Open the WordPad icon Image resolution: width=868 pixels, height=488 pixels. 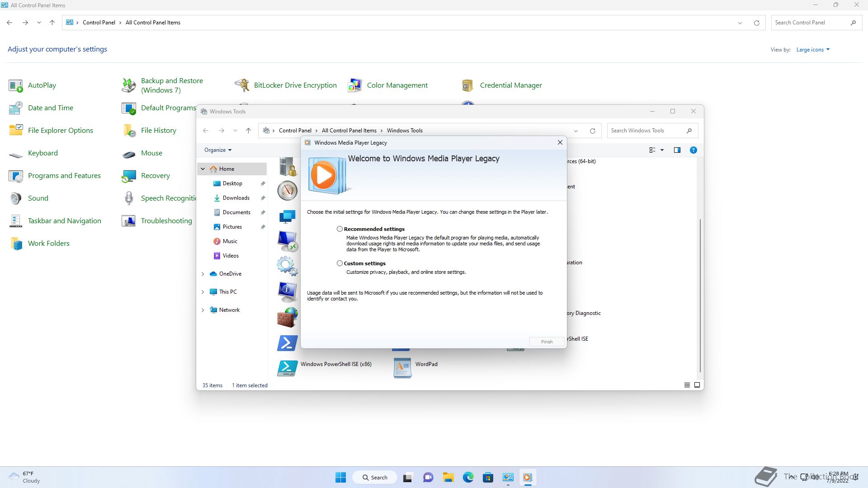click(402, 368)
